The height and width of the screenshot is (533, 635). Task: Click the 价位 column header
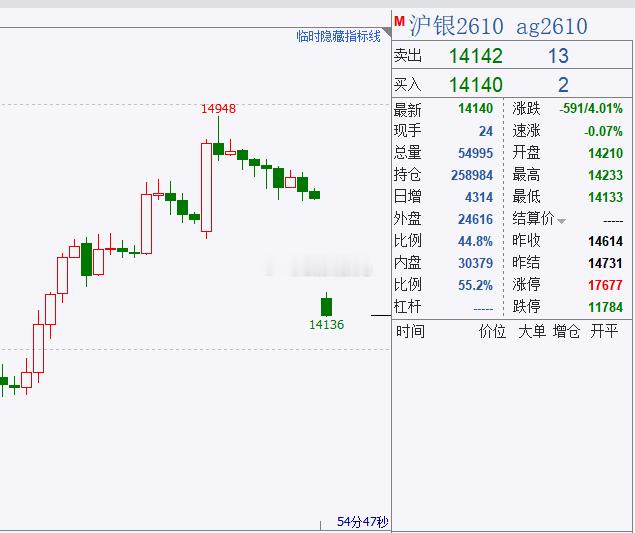click(x=492, y=331)
